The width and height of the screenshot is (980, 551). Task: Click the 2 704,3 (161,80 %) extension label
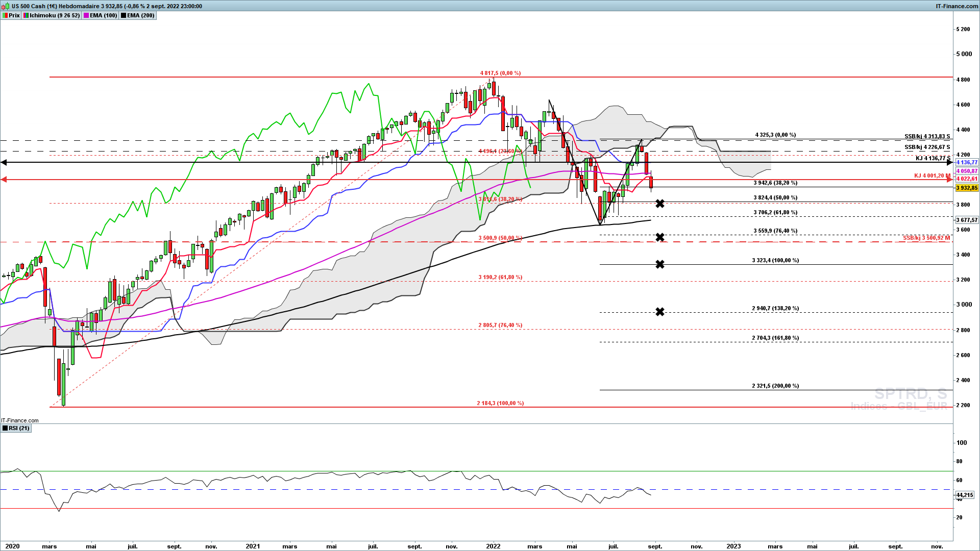coord(775,338)
